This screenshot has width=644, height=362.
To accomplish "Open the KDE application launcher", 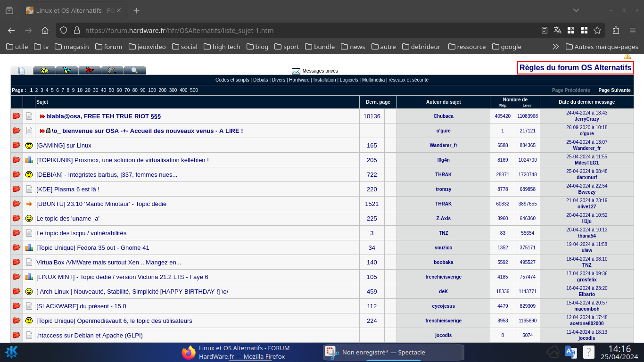I will click(x=11, y=352).
